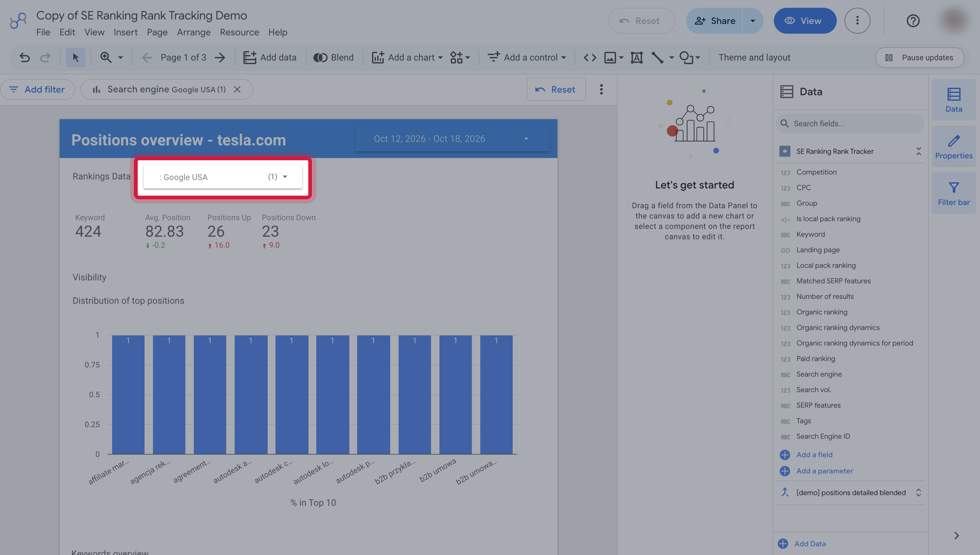Go to previous page arrow
This screenshot has height=555, width=980.
tap(147, 58)
